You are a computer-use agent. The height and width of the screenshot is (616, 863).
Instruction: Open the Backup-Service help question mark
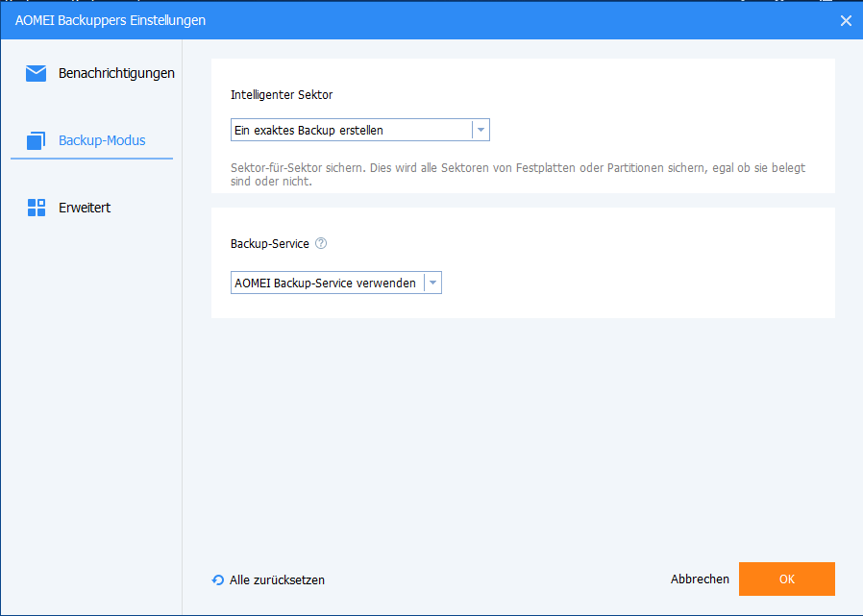click(321, 243)
